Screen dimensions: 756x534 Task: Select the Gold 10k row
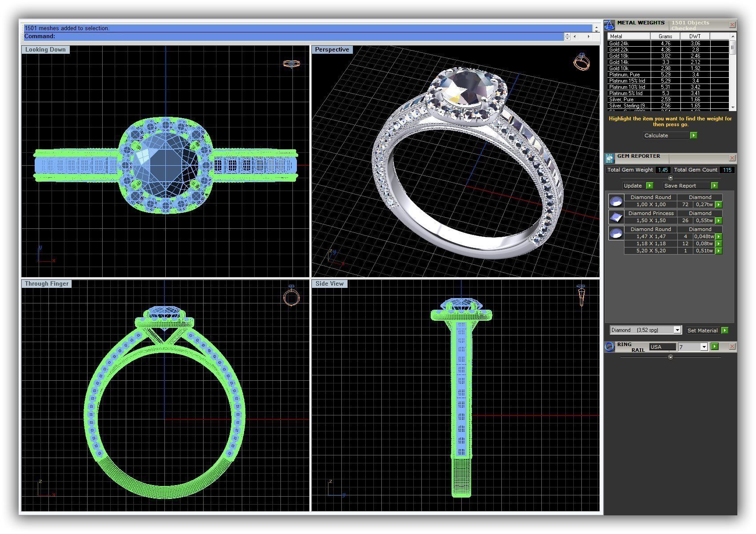668,68
